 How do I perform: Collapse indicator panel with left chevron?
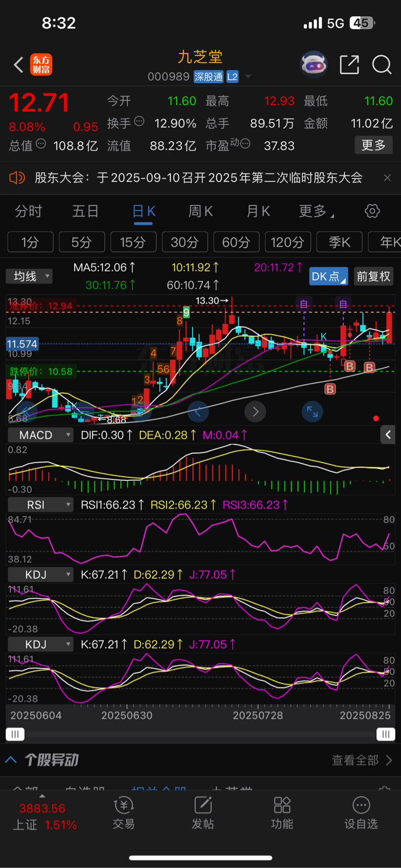pyautogui.click(x=388, y=435)
